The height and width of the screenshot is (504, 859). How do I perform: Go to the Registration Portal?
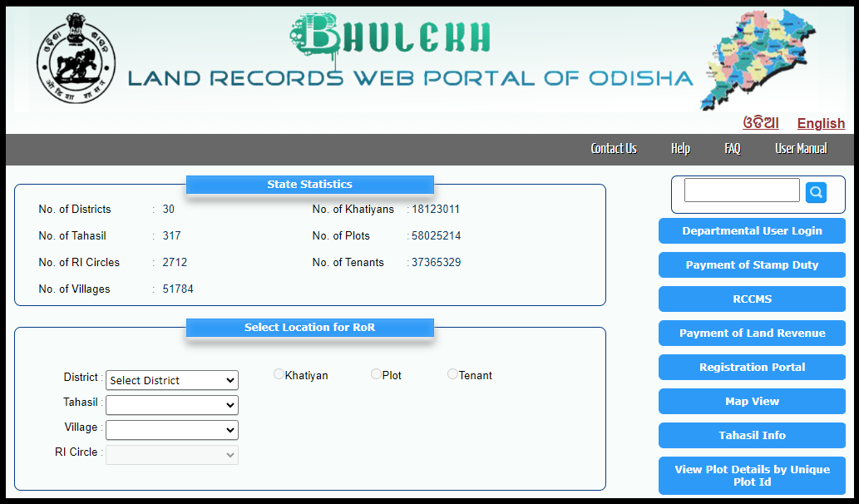753,367
